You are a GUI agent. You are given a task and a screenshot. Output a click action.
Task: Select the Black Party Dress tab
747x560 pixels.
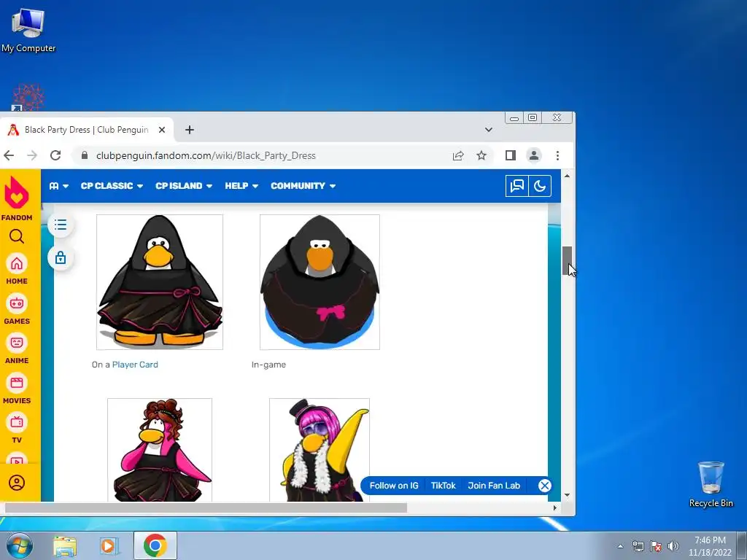pos(86,130)
